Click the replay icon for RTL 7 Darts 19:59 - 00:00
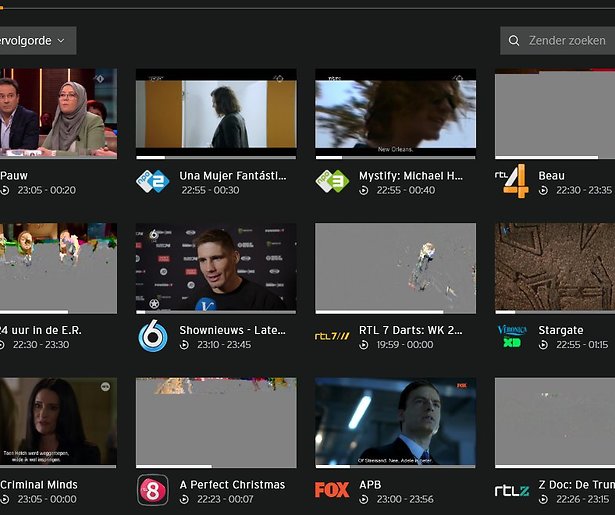Viewport: 615px width, 515px height. [x=364, y=345]
